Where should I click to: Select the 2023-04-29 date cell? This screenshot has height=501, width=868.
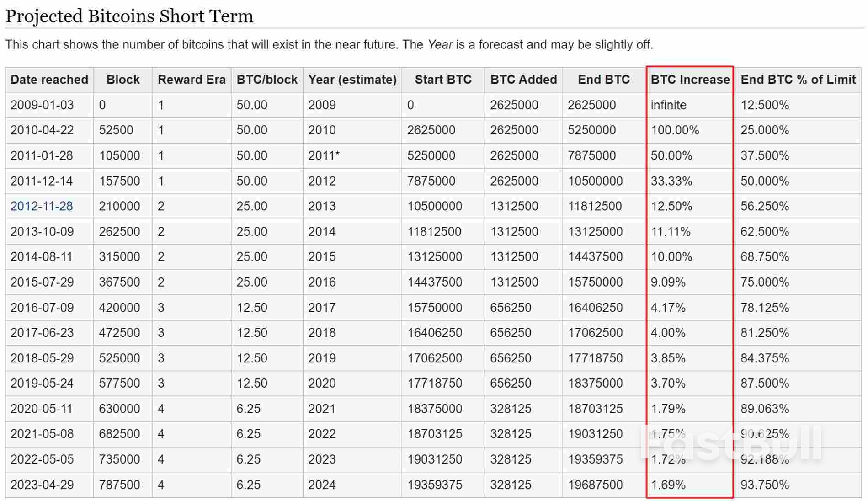(42, 485)
